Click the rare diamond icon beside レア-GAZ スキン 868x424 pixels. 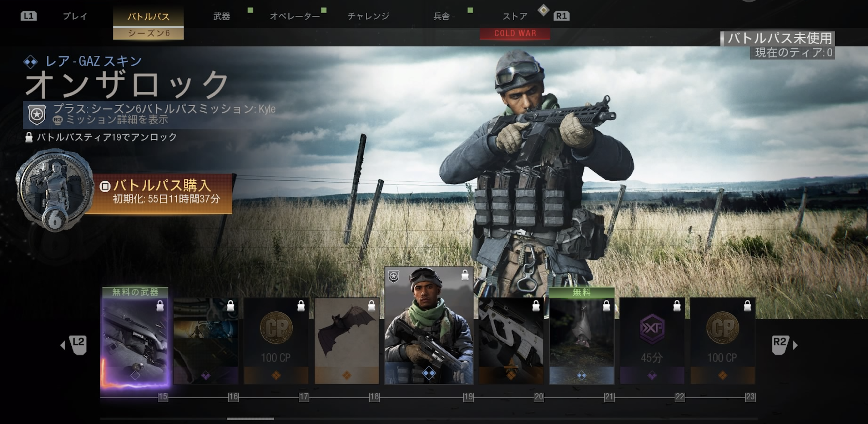[31, 62]
